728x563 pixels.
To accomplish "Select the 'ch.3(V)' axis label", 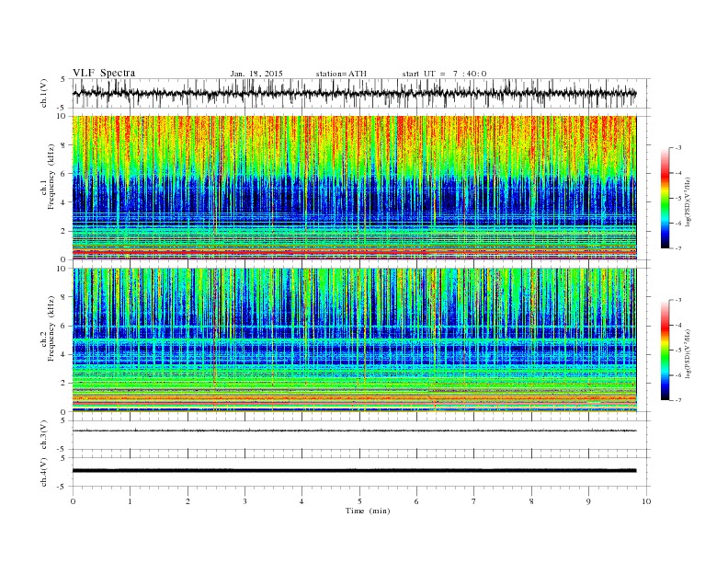I will tap(44, 435).
